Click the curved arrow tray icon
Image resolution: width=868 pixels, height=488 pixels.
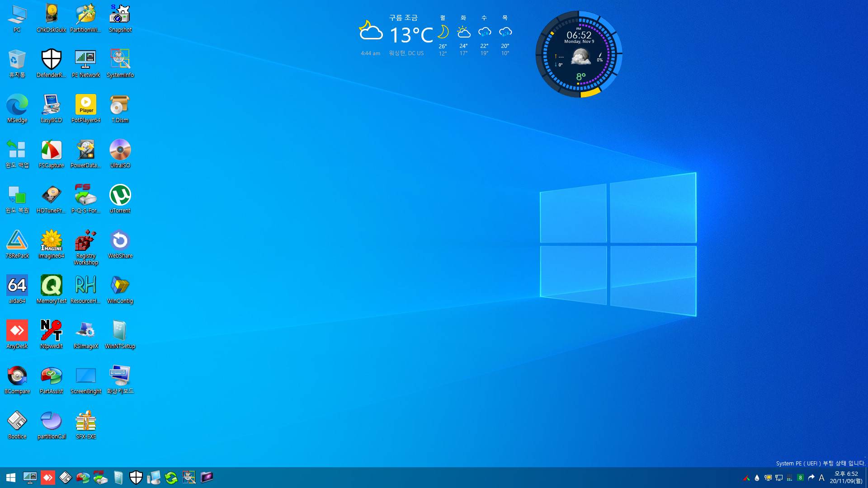[811, 478]
